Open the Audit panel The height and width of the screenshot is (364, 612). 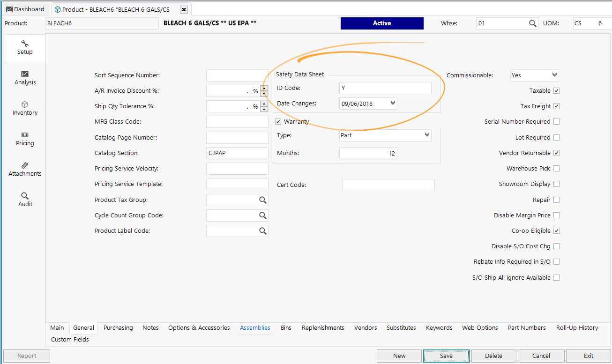[x=24, y=199]
